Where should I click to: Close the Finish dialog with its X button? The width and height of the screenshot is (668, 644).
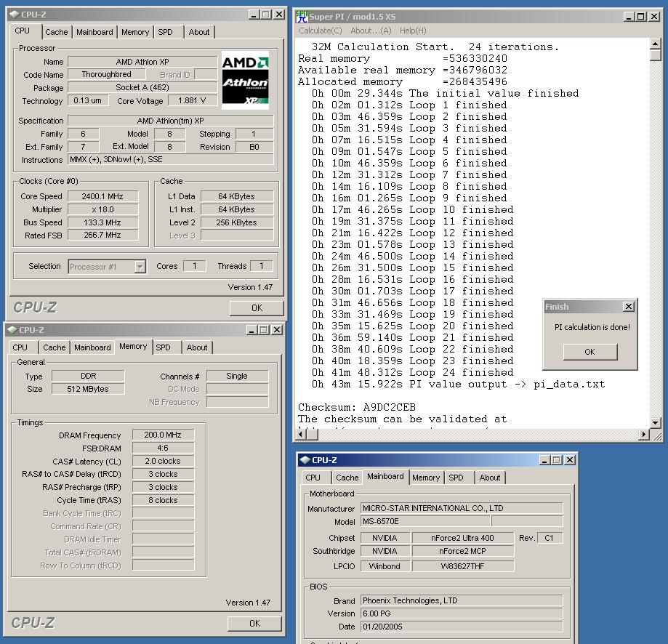[x=628, y=306]
